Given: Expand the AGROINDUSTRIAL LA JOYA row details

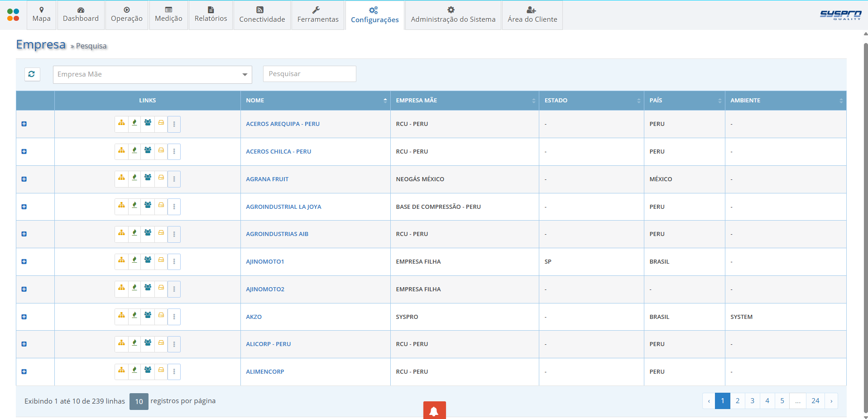Looking at the screenshot, I should tap(24, 207).
